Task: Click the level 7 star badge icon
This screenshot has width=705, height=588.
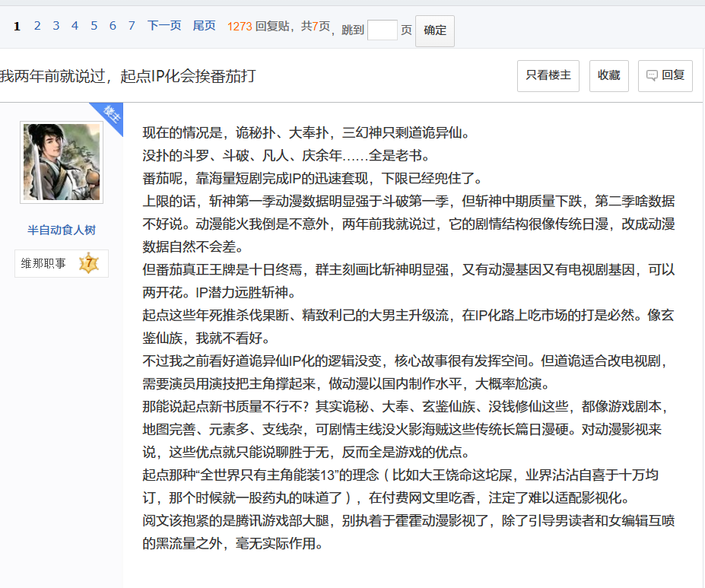Action: click(88, 263)
